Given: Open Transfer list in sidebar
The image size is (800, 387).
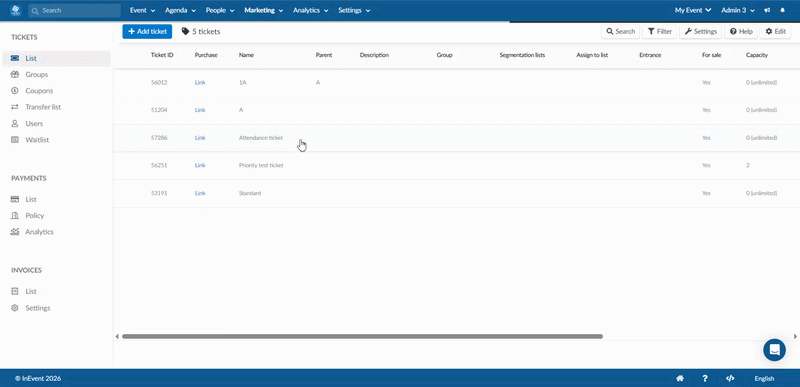Looking at the screenshot, I should point(43,107).
